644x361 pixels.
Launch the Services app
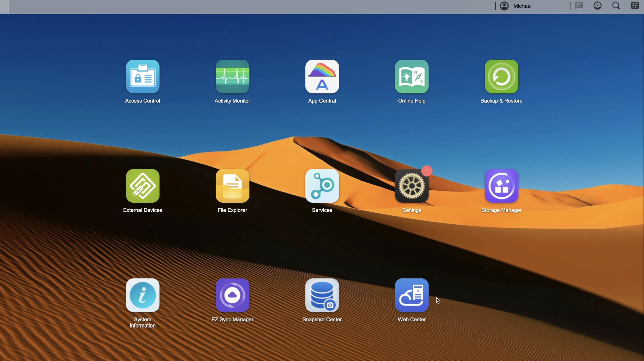(322, 186)
